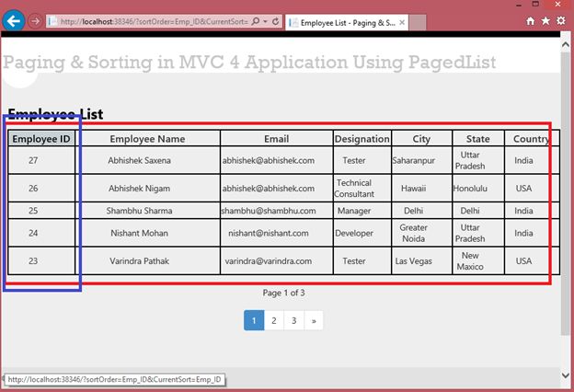574x392 pixels.
Task: Close the Employee List tab
Action: pos(402,22)
